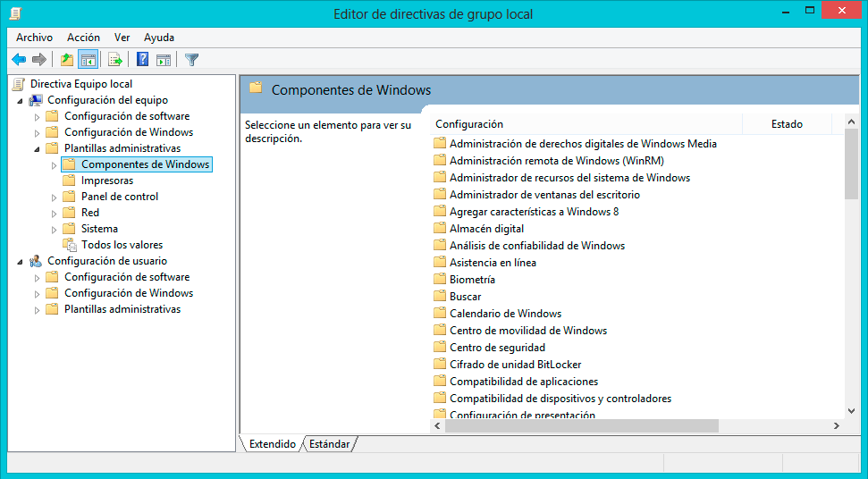Expand the Red tree node

(54, 213)
